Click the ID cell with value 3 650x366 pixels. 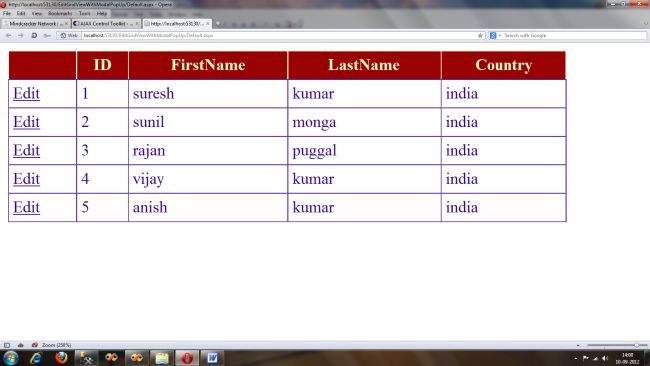(x=102, y=150)
